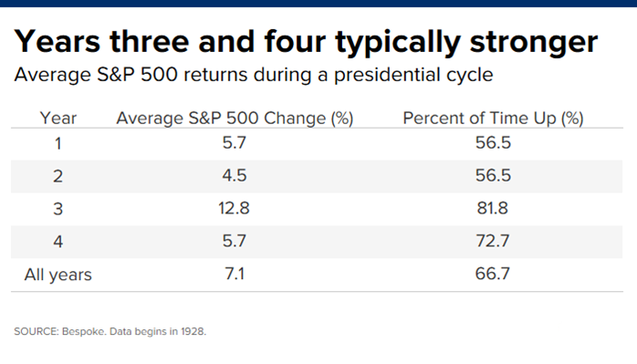The height and width of the screenshot is (364, 637).
Task: Click the 'Year' column header
Action: pos(58,119)
